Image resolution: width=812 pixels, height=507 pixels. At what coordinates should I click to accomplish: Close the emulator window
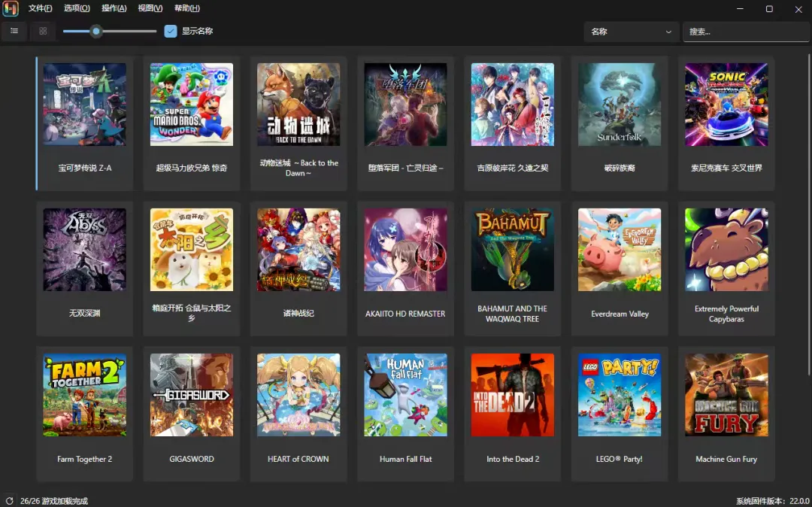click(x=798, y=9)
